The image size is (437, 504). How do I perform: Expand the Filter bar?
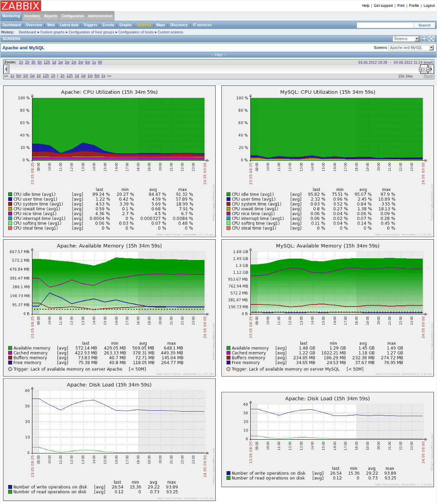(x=218, y=55)
